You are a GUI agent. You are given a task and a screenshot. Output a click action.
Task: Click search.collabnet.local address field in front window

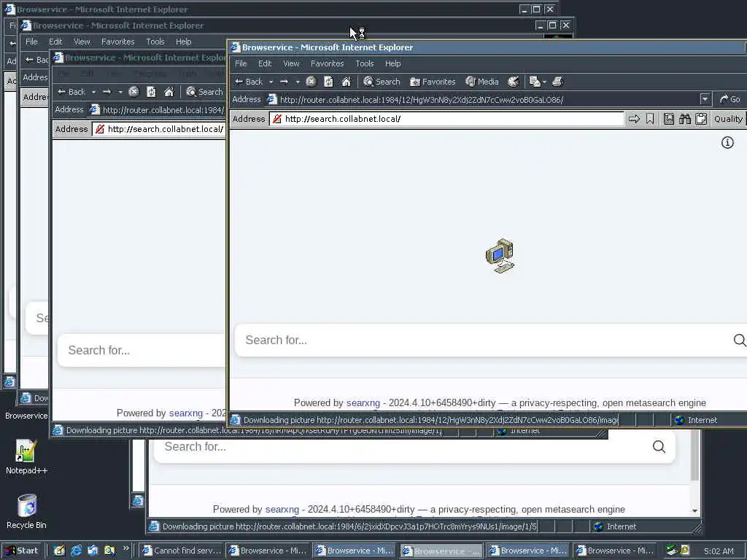coord(446,119)
